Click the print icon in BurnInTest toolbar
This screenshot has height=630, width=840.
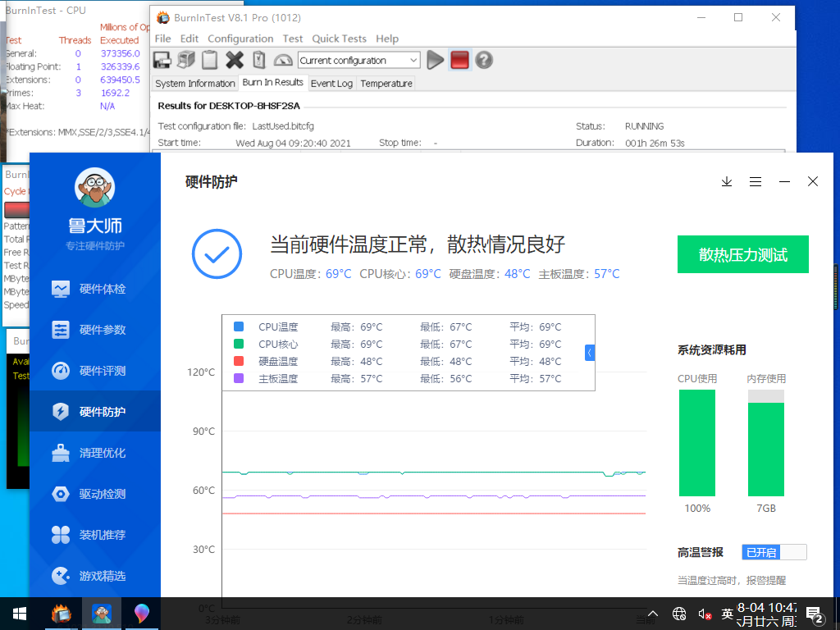coord(185,59)
